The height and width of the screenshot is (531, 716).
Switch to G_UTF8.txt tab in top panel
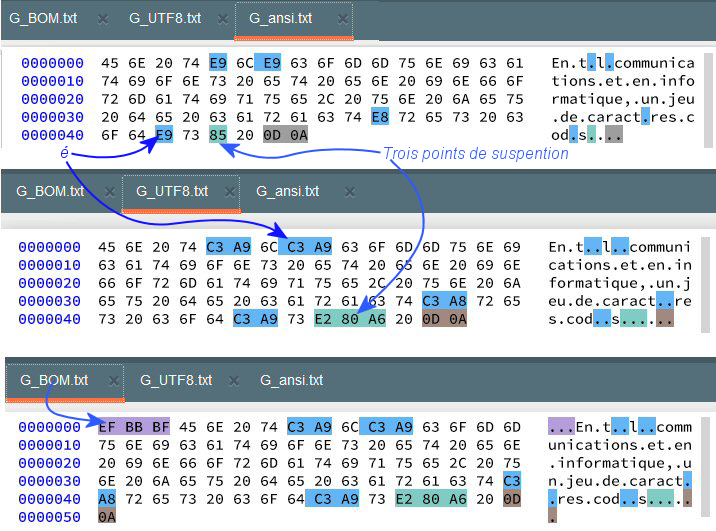click(164, 19)
